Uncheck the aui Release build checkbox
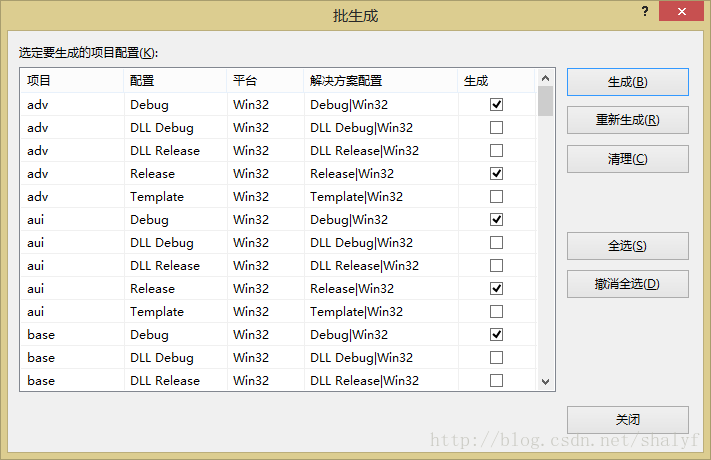Image resolution: width=711 pixels, height=460 pixels. (x=497, y=289)
